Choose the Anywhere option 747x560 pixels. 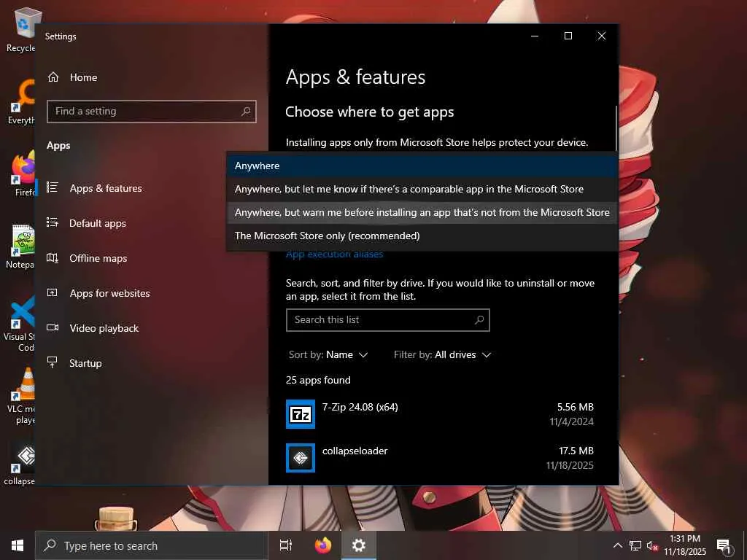pos(422,166)
